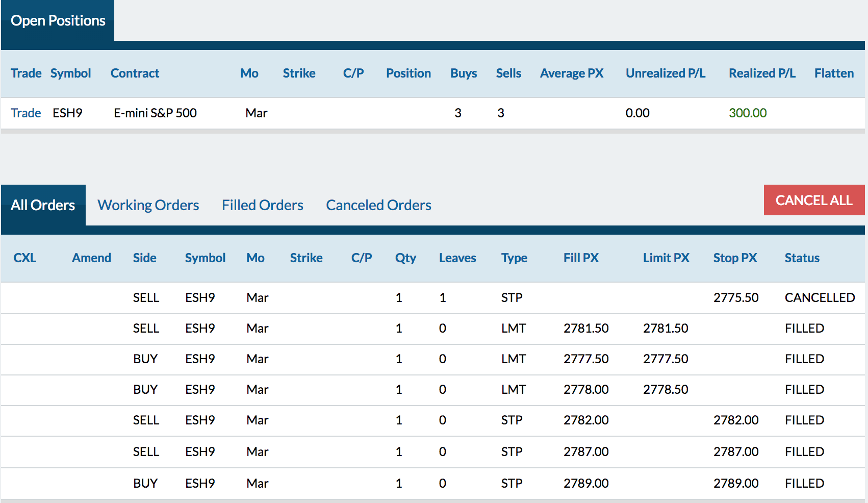Select the realized P/L value 300.00
The width and height of the screenshot is (868, 503).
tap(748, 113)
